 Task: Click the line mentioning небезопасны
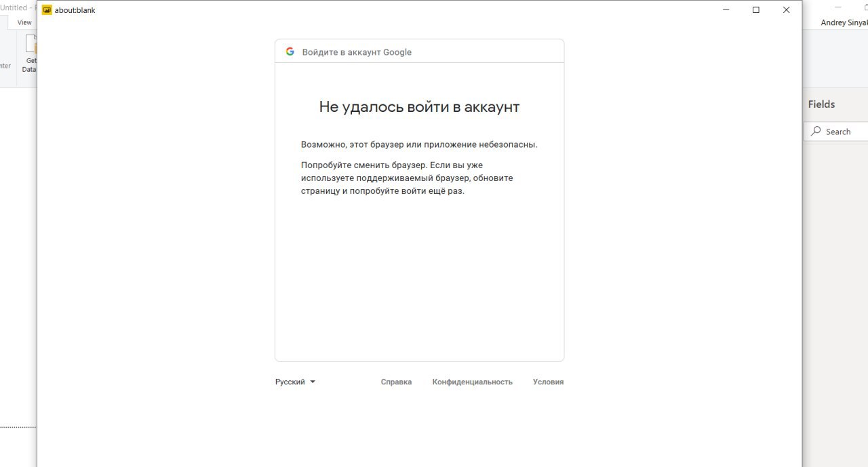pos(419,144)
